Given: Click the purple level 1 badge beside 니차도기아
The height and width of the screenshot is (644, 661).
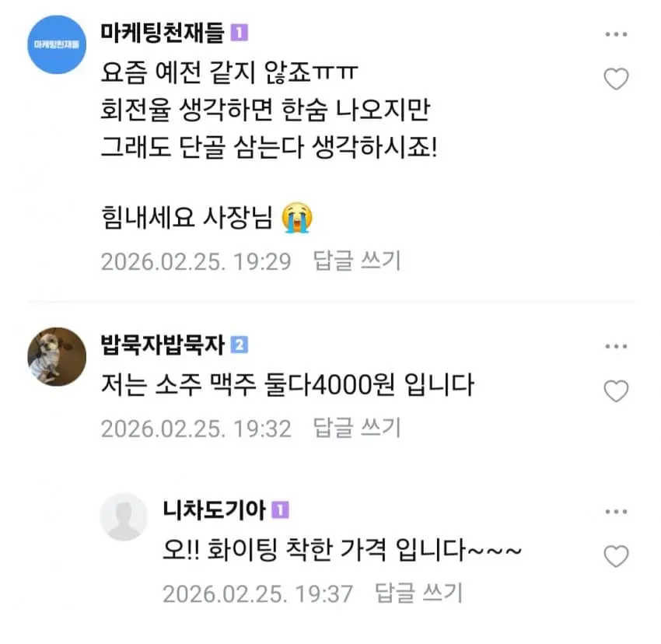Looking at the screenshot, I should coord(280,510).
